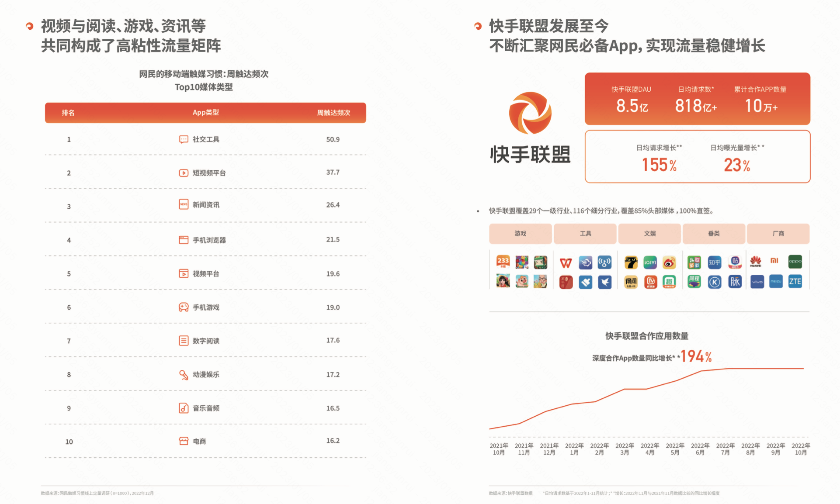Click the Xiaomi MI logo icon
The height and width of the screenshot is (504, 840).
774,261
